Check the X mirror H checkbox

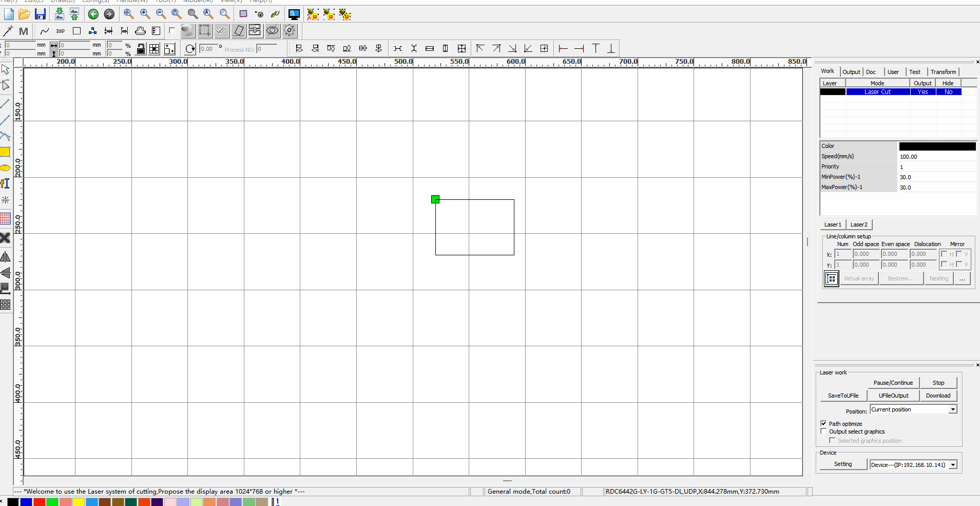pos(944,254)
